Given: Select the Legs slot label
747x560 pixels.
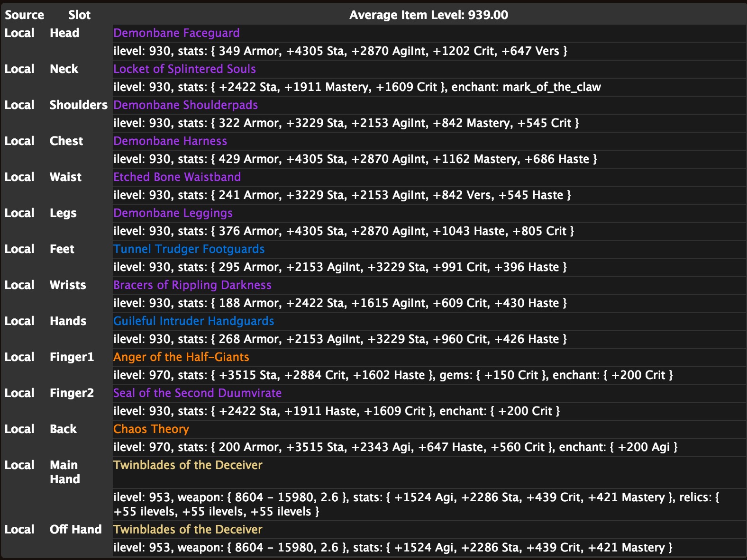Looking at the screenshot, I should click(63, 213).
